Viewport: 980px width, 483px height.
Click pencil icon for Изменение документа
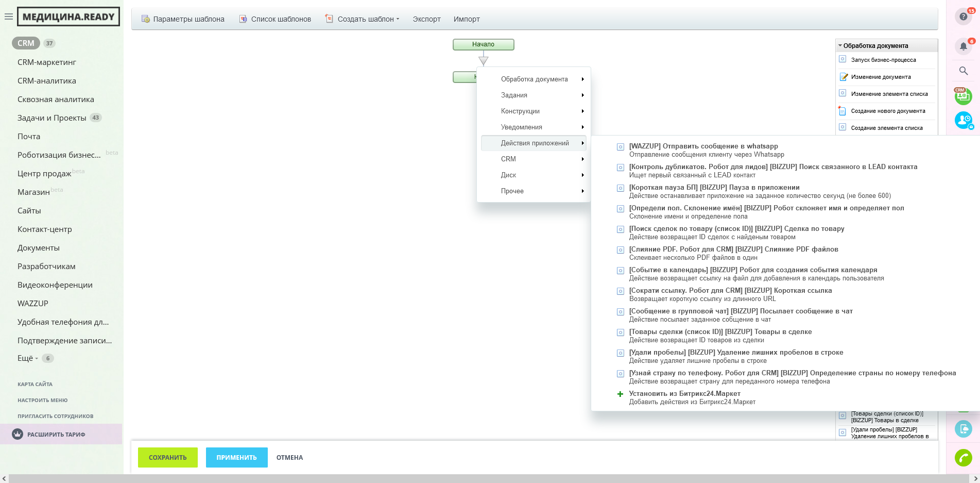843,77
